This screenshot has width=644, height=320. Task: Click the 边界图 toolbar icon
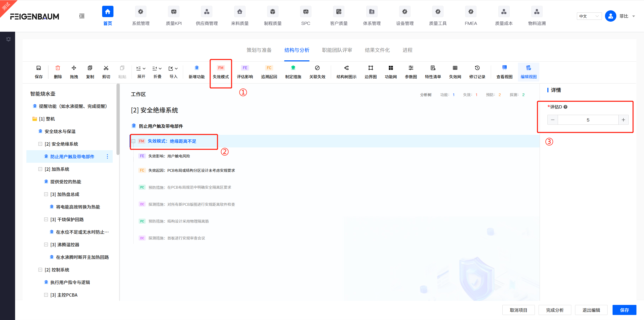[370, 72]
